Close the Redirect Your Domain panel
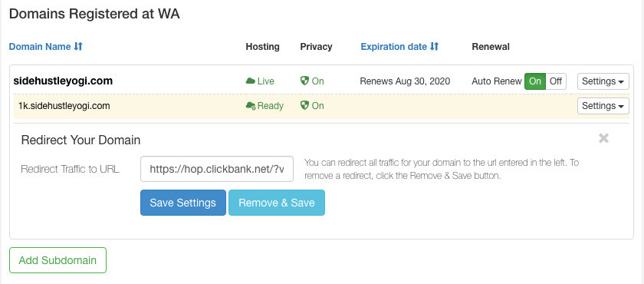This screenshot has height=284, width=644. coord(603,138)
